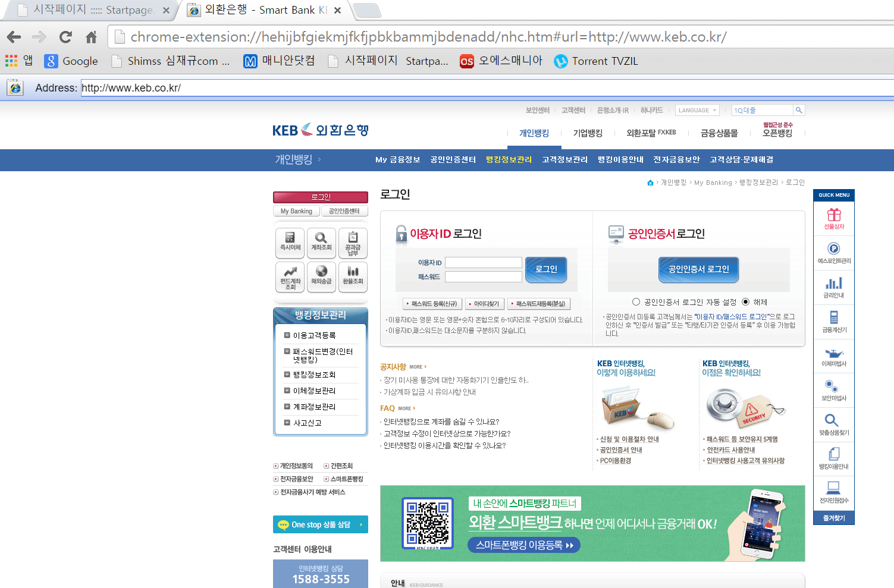Screen dimensions: 894x588
Task: Click the Address URL input field
Action: point(487,88)
